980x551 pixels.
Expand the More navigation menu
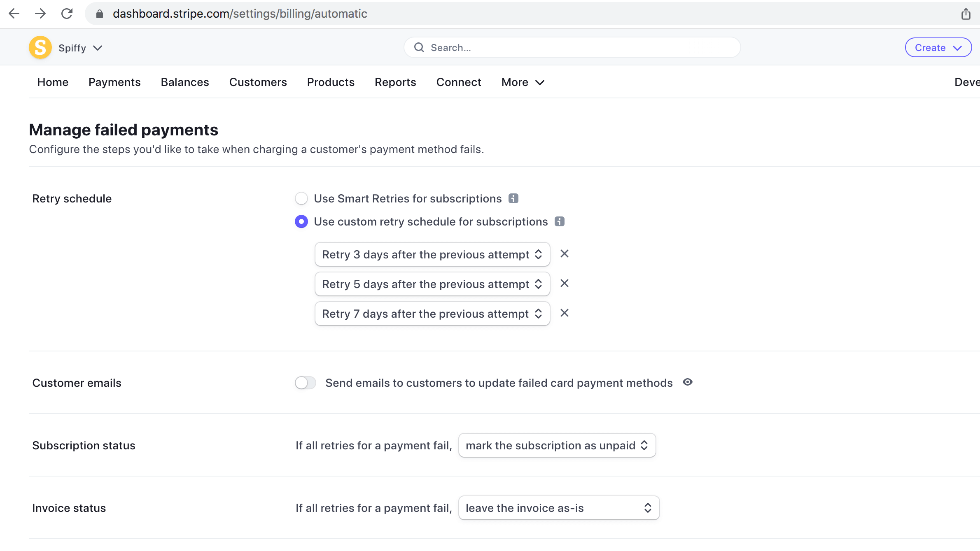click(x=523, y=82)
